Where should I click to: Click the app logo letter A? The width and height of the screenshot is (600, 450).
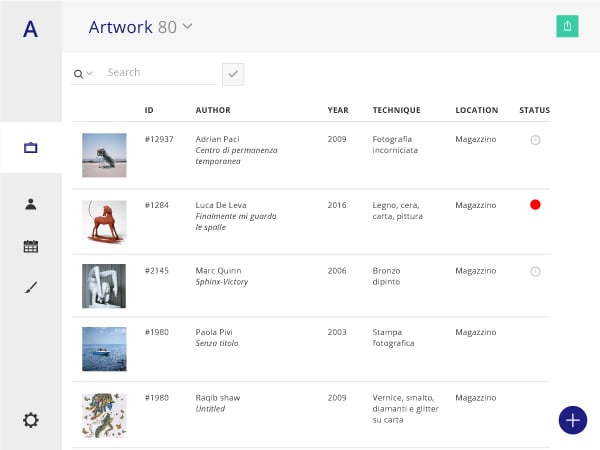(x=31, y=29)
